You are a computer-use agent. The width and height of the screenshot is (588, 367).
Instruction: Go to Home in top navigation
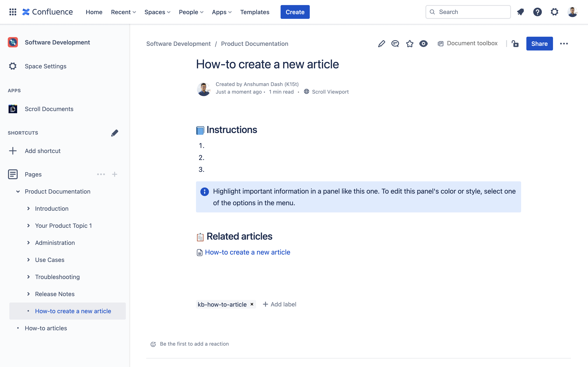(x=94, y=12)
